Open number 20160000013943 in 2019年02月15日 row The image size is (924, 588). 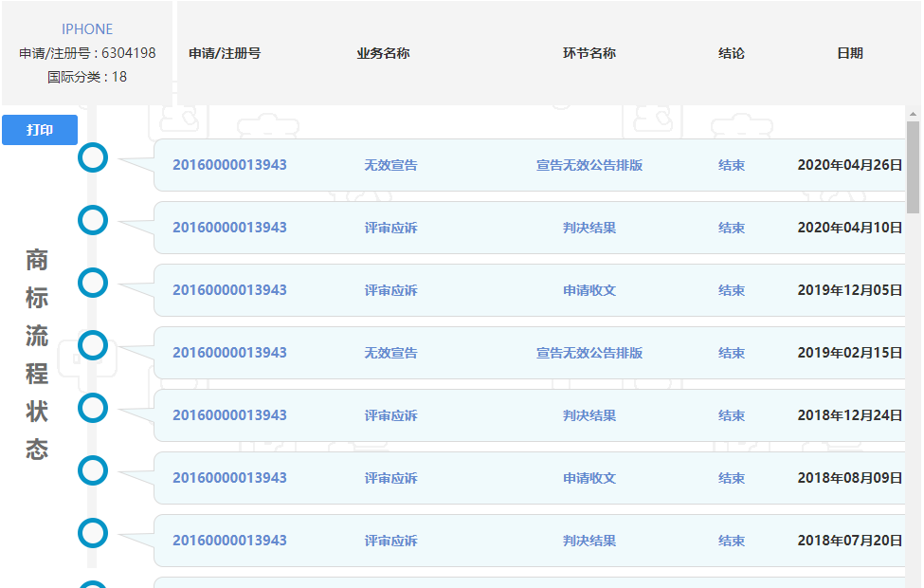(x=229, y=353)
